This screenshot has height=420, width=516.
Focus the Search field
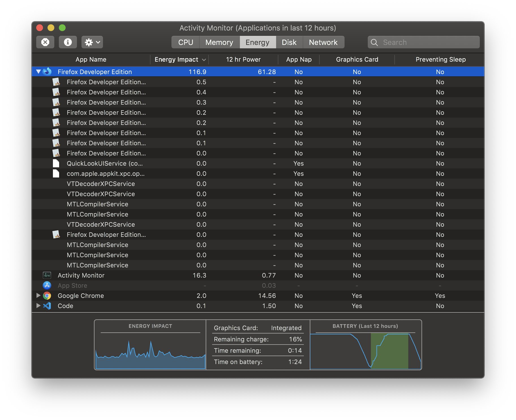pyautogui.click(x=423, y=42)
